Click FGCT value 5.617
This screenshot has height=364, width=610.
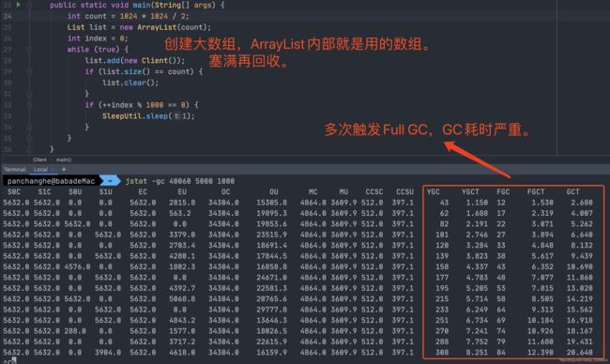coord(542,256)
